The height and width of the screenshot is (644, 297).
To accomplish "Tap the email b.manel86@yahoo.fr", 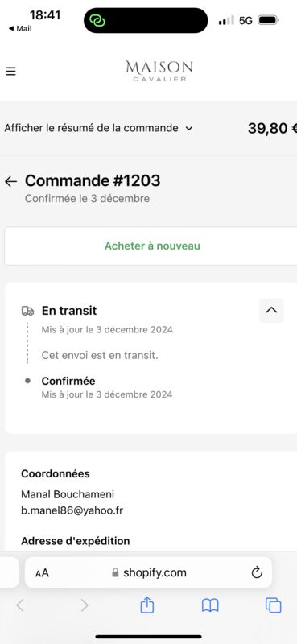I will pyautogui.click(x=72, y=510).
